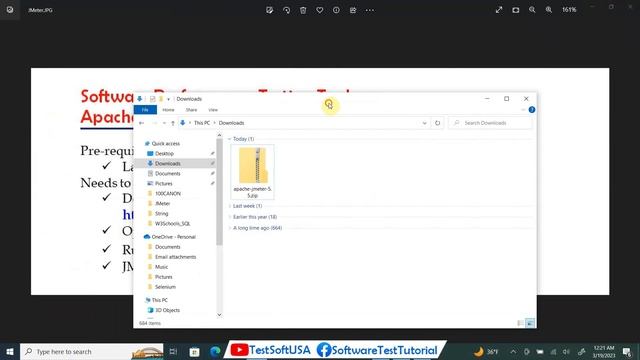The image size is (640, 360).
Task: Open the Share ribbon tab
Action: [191, 110]
